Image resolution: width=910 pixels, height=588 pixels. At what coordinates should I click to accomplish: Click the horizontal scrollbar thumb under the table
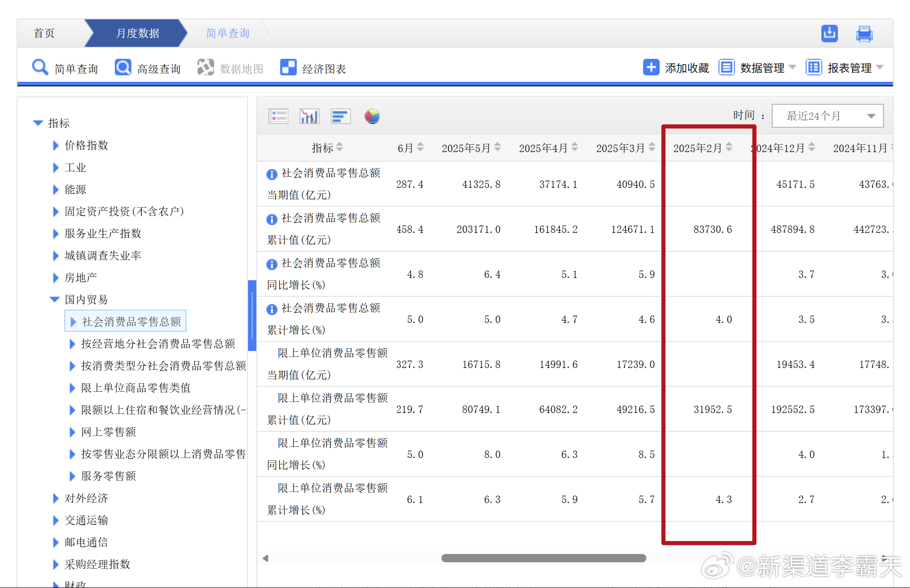[543, 558]
